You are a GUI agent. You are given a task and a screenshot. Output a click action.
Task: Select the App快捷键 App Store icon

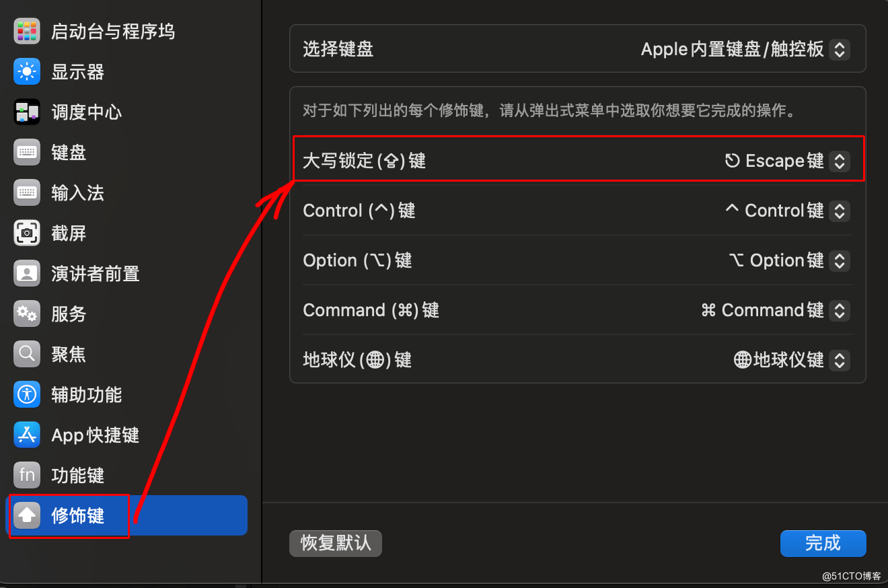coord(27,435)
